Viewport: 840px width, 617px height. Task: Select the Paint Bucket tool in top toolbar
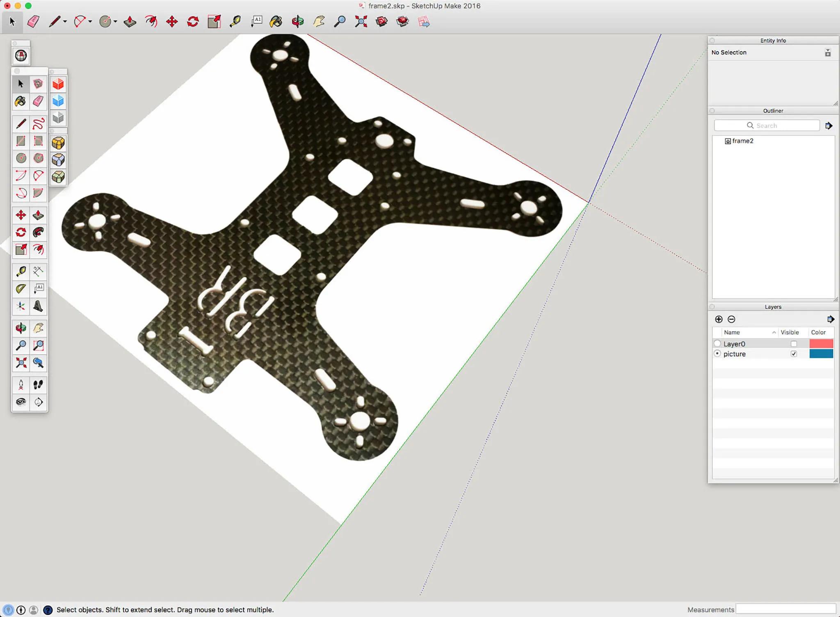[x=276, y=21]
